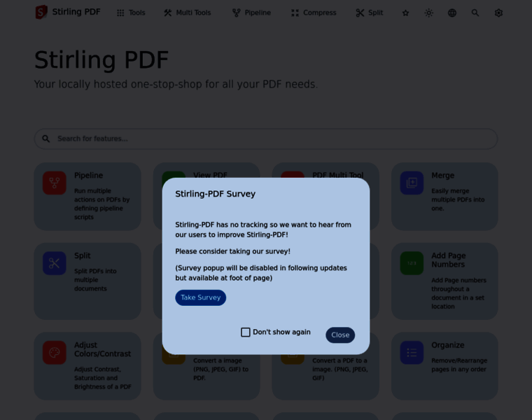Open the Multi Tools nav item
532x420 pixels.
tap(188, 13)
